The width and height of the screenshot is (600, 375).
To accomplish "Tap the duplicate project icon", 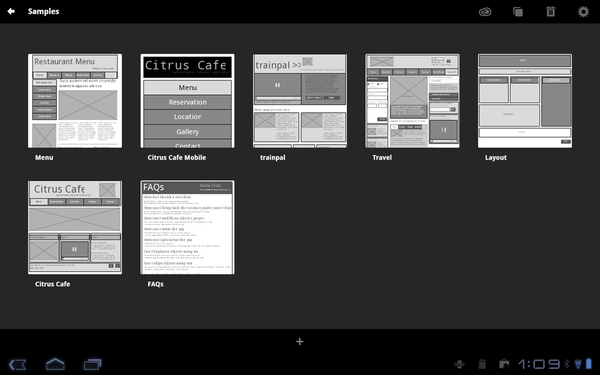I will point(518,12).
